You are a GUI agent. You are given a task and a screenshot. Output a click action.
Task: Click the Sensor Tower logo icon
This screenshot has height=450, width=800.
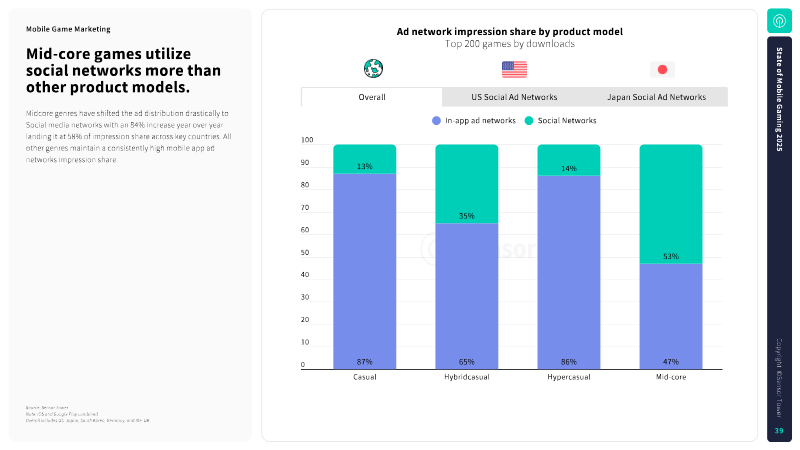click(x=779, y=21)
